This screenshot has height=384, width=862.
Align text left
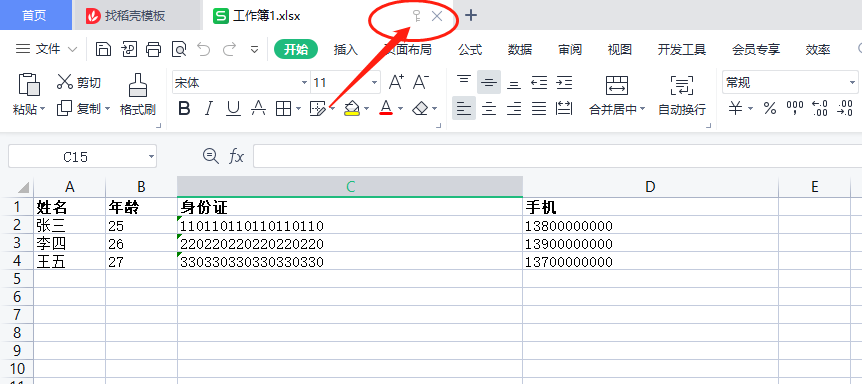pos(464,108)
